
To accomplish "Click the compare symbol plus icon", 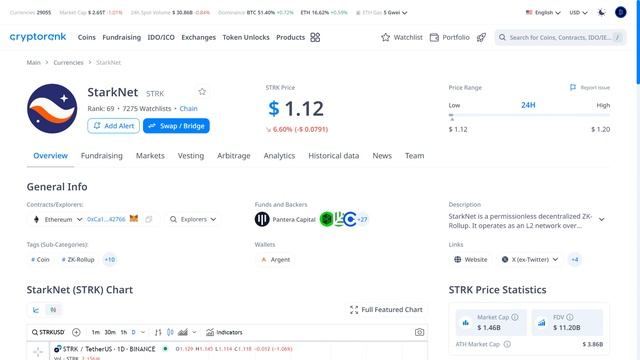I will [76, 332].
